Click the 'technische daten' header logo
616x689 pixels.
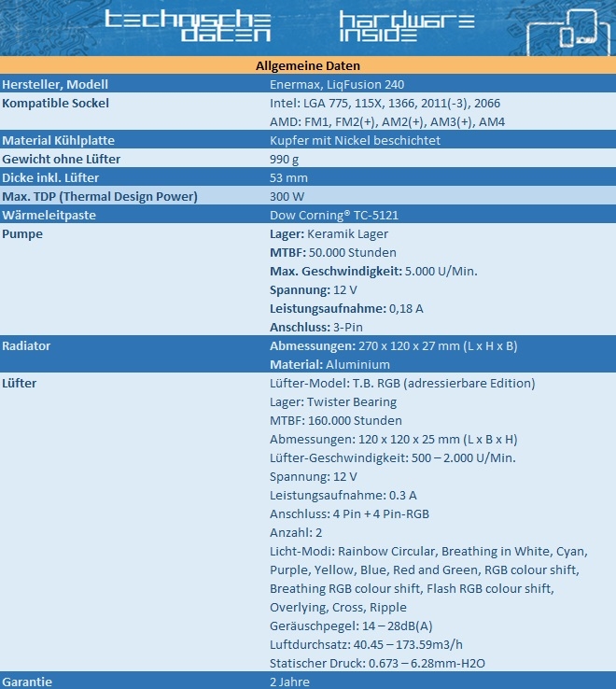pyautogui.click(x=188, y=26)
